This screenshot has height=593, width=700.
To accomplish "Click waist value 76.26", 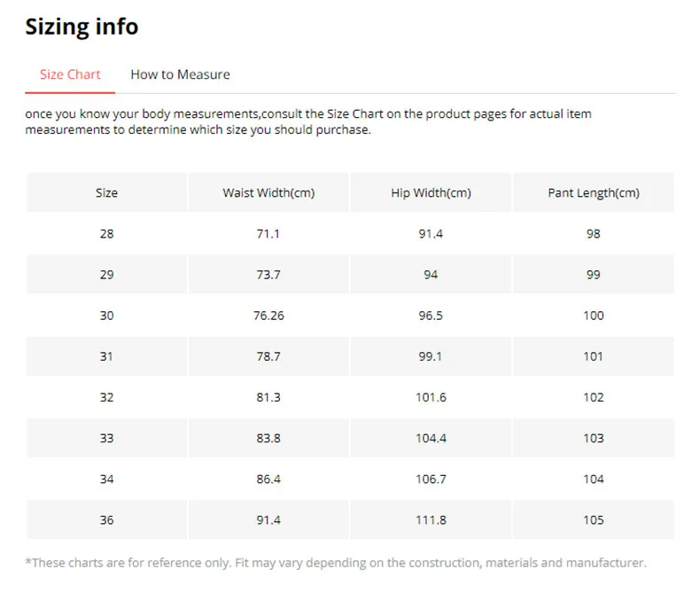I will 268,316.
